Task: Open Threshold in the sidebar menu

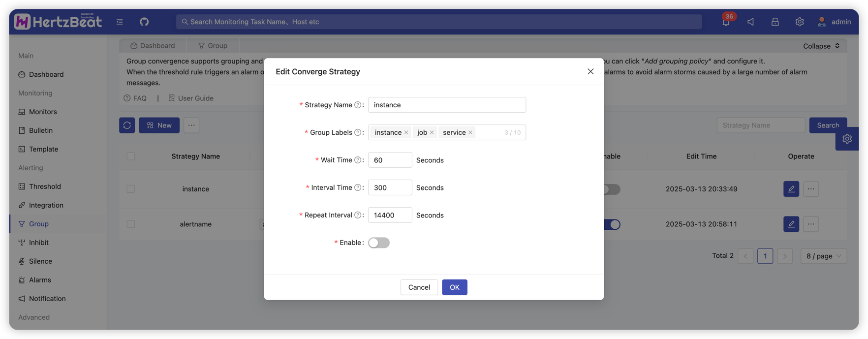Action: (45, 186)
